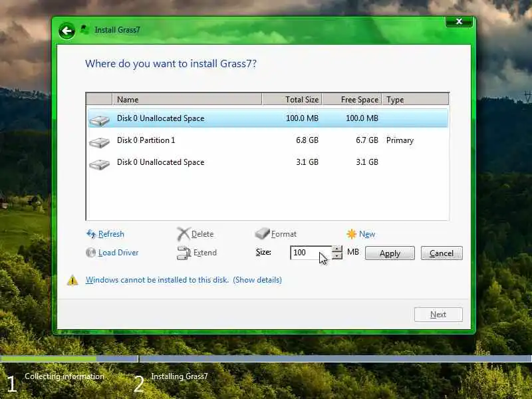The height and width of the screenshot is (399, 532).
Task: Click the New starburst icon
Action: (x=352, y=234)
